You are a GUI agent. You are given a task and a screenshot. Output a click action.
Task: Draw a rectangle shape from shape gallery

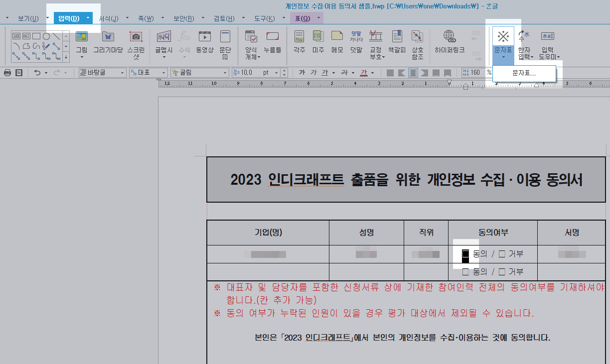(x=36, y=36)
